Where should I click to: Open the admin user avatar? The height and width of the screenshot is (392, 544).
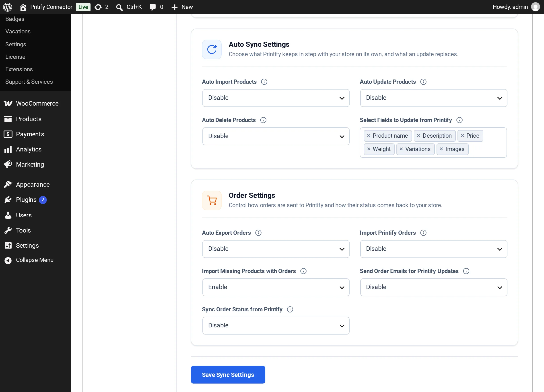click(x=535, y=7)
